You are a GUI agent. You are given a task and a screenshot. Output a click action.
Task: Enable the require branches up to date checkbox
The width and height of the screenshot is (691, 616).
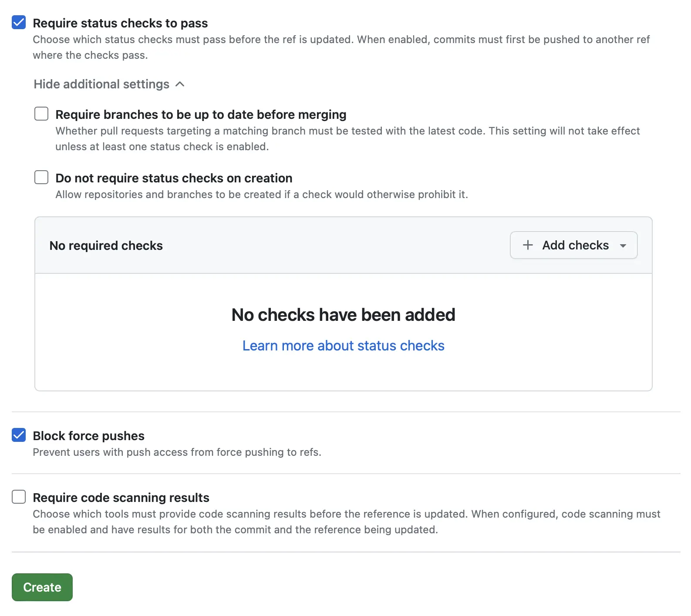click(x=41, y=114)
